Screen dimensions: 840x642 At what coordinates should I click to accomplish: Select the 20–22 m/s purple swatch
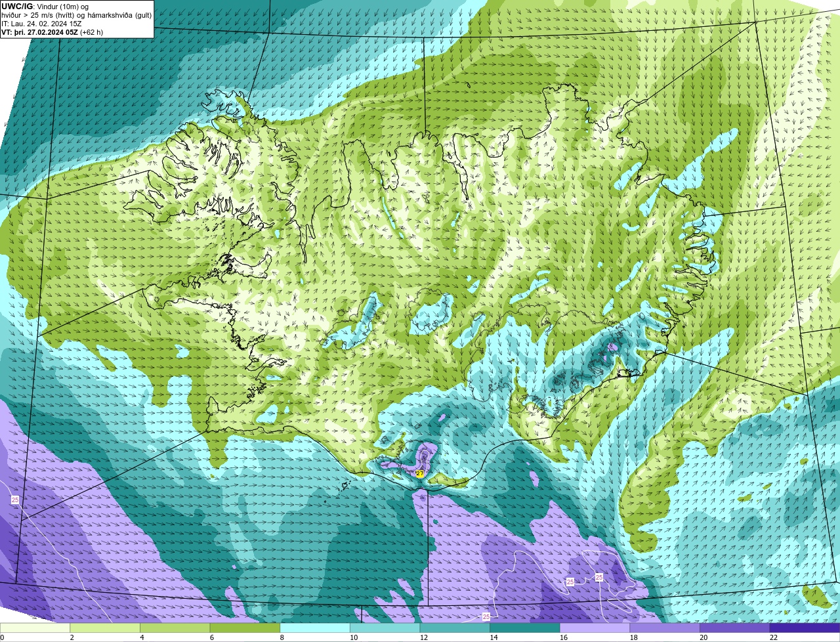pos(735,628)
